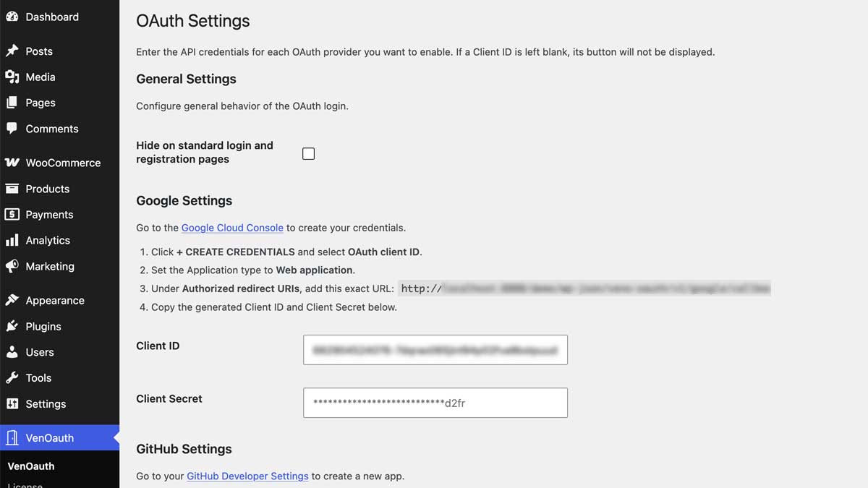Viewport: 868px width, 488px height.
Task: Select the VenOauth submenu entry
Action: click(x=31, y=466)
